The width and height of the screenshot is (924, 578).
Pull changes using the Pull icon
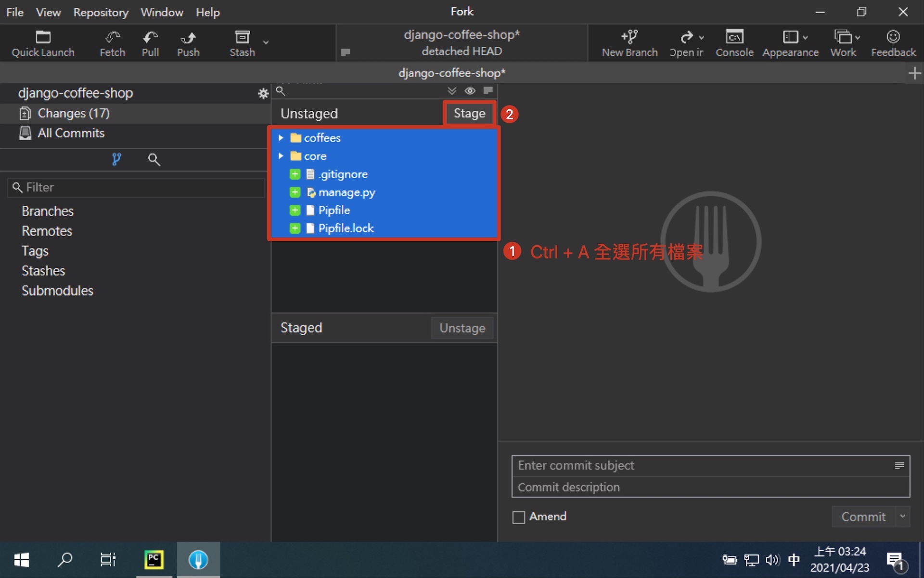(150, 43)
